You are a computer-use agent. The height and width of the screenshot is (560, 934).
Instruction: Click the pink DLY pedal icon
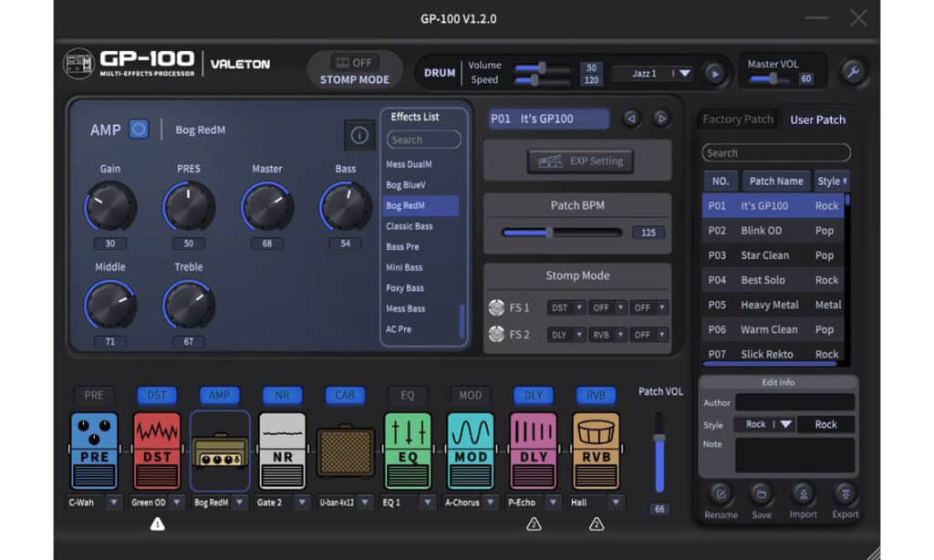click(x=533, y=451)
